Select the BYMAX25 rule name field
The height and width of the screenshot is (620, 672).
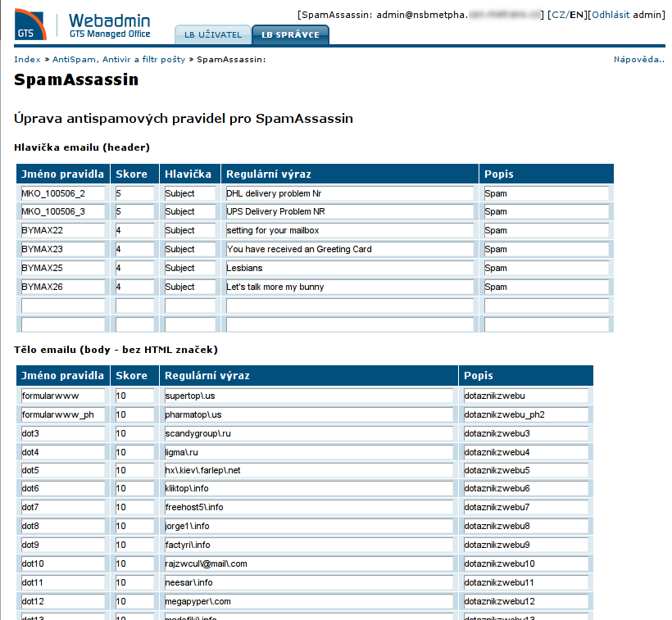(x=63, y=268)
